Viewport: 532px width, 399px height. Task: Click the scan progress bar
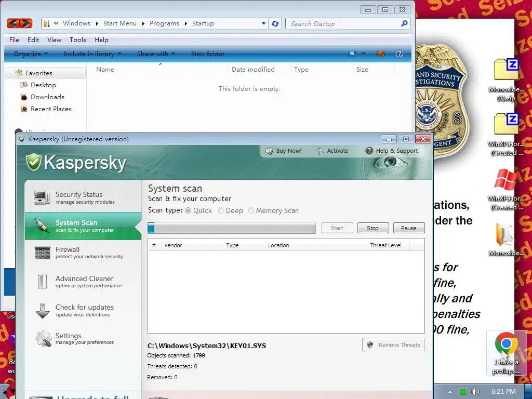pyautogui.click(x=232, y=228)
